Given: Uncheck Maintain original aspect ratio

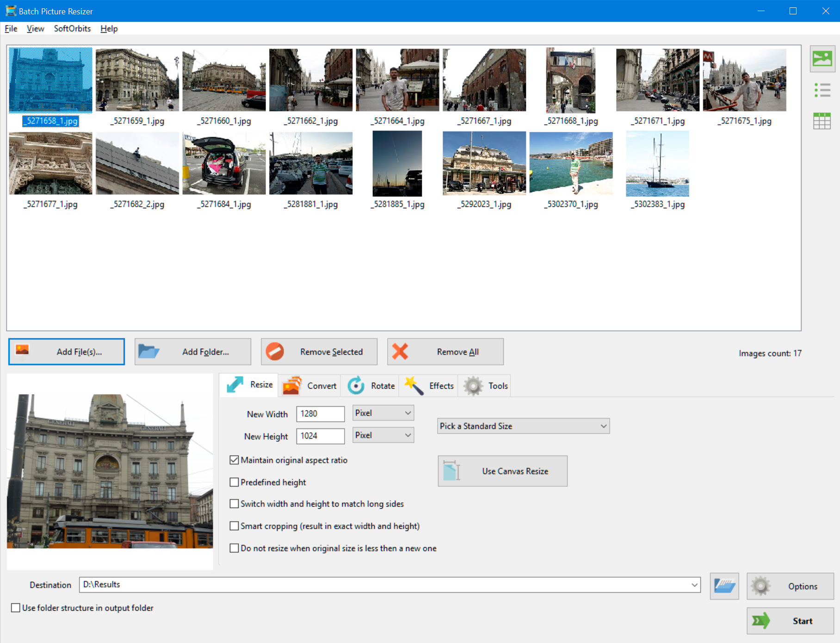Looking at the screenshot, I should tap(234, 460).
